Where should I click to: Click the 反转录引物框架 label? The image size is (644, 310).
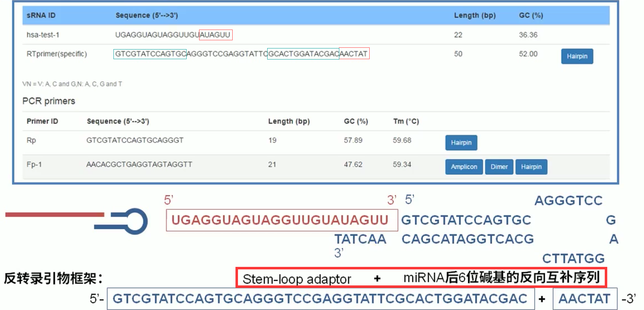[x=54, y=278]
